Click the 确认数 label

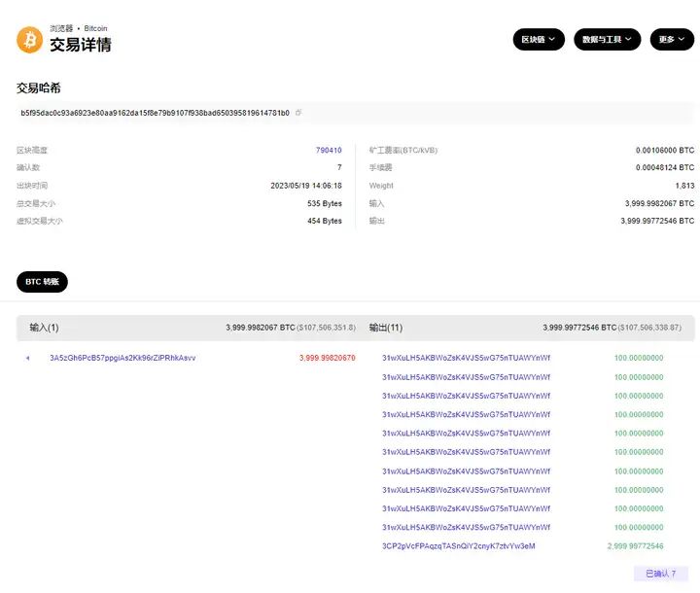point(28,167)
